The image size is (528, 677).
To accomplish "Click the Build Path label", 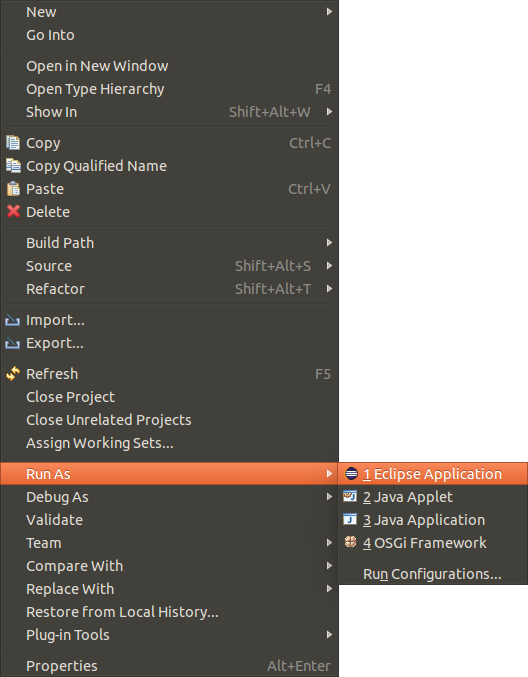I will 60,243.
